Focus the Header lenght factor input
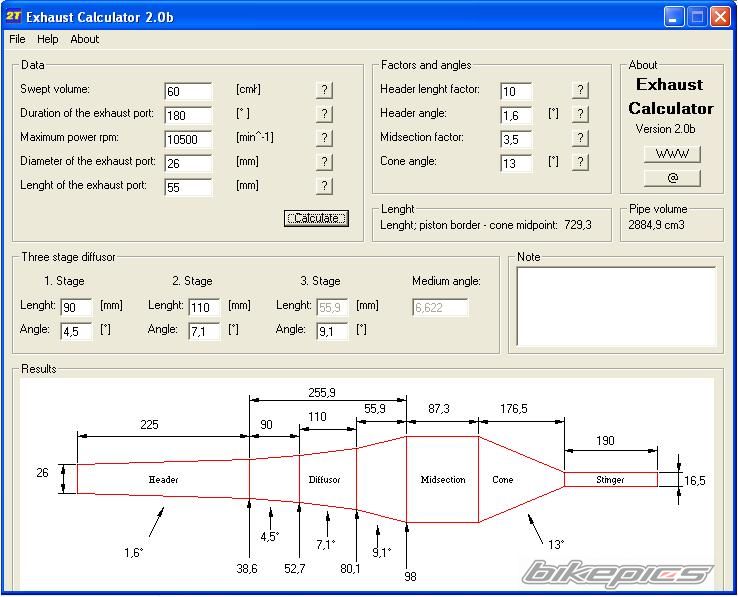 [516, 91]
